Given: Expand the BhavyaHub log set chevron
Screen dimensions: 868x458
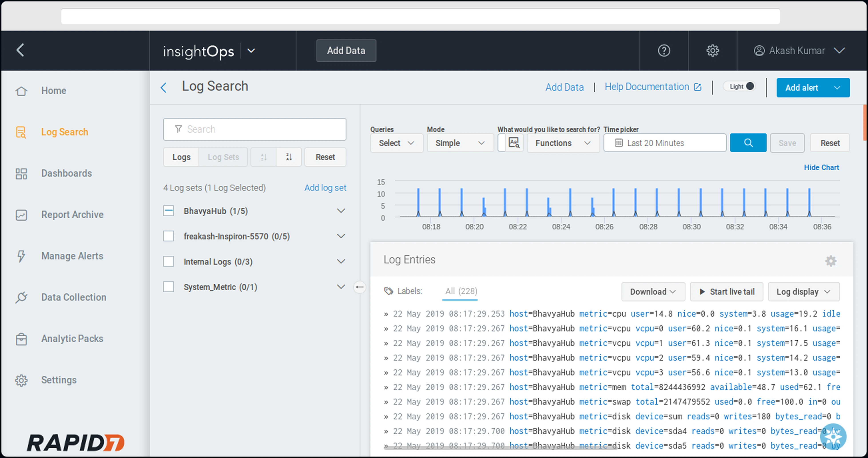Looking at the screenshot, I should tap(341, 211).
